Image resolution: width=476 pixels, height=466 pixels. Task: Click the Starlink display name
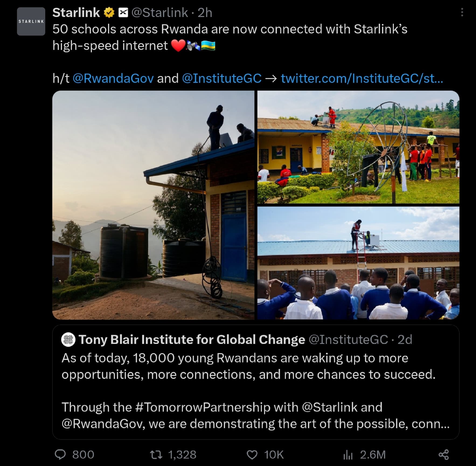[76, 13]
